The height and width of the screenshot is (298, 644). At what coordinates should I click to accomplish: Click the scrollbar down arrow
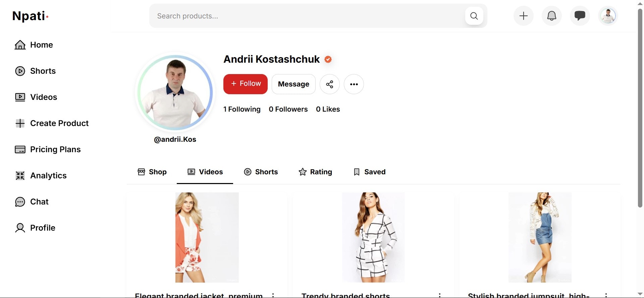[x=640, y=294]
